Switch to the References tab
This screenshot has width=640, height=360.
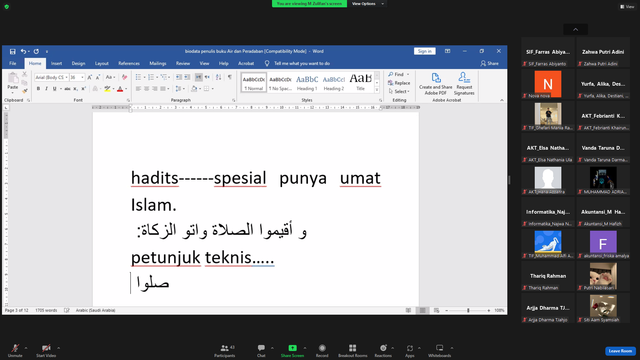[x=129, y=63]
